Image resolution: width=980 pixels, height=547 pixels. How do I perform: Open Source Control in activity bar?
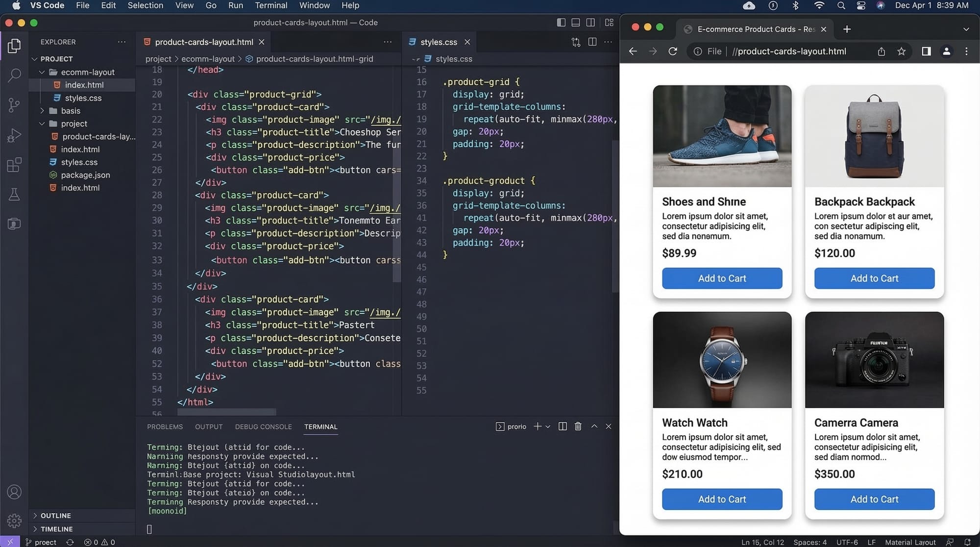coord(14,105)
